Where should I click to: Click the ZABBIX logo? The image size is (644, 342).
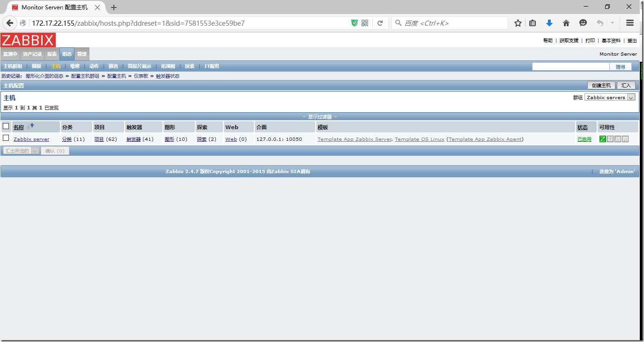point(28,40)
